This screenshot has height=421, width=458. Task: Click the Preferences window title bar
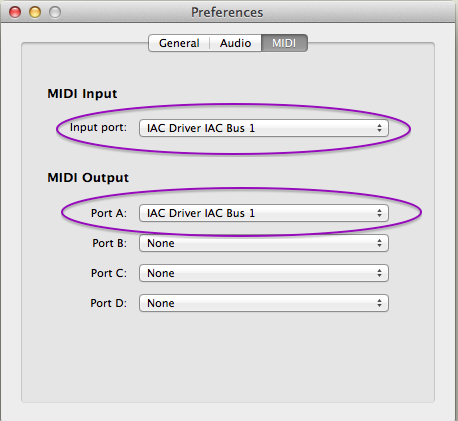click(227, 12)
